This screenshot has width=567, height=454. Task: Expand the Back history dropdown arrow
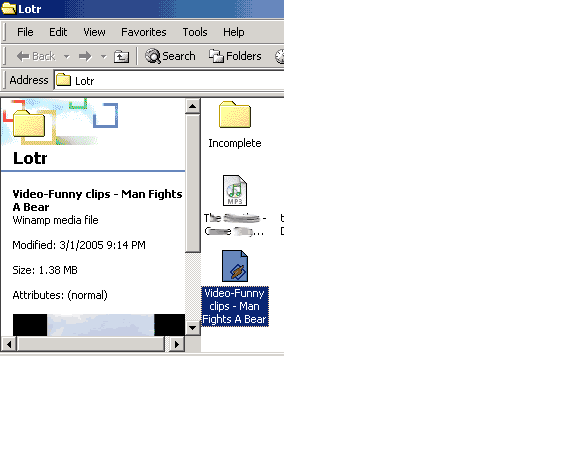(x=67, y=57)
